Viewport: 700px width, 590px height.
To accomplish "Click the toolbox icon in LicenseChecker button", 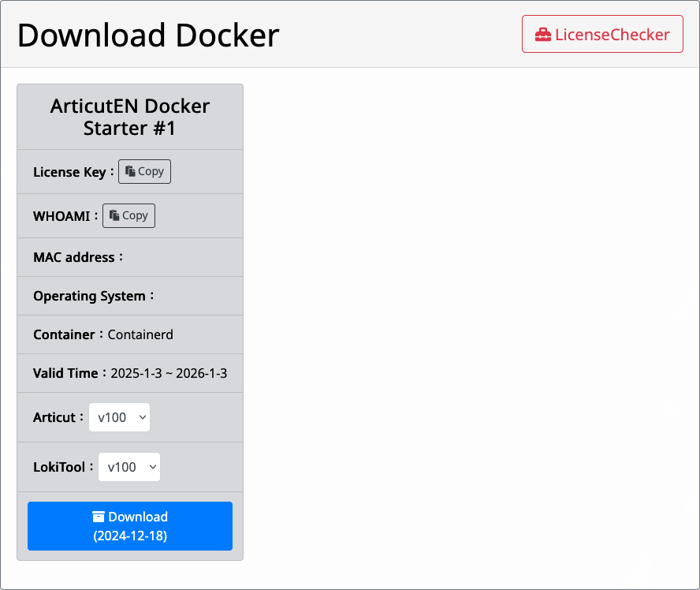I will pyautogui.click(x=543, y=35).
